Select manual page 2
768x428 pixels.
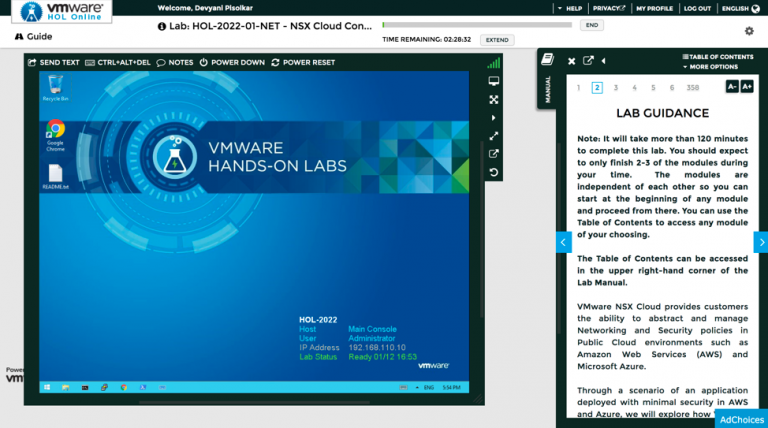point(597,88)
